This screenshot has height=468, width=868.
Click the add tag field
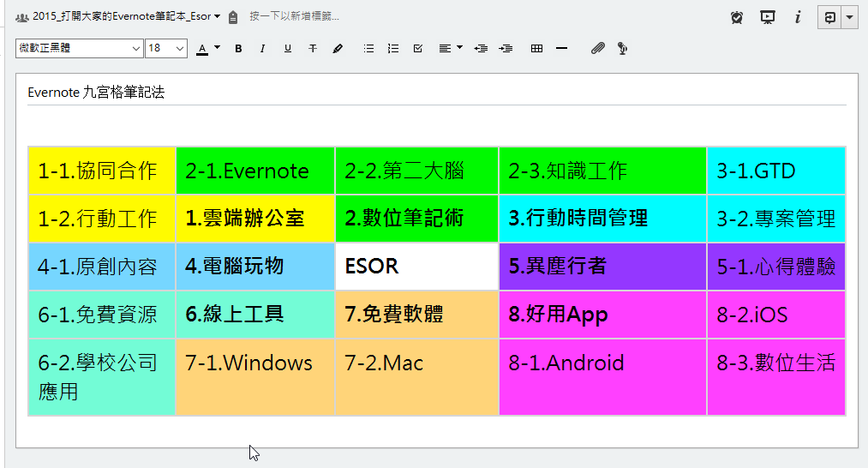click(294, 16)
